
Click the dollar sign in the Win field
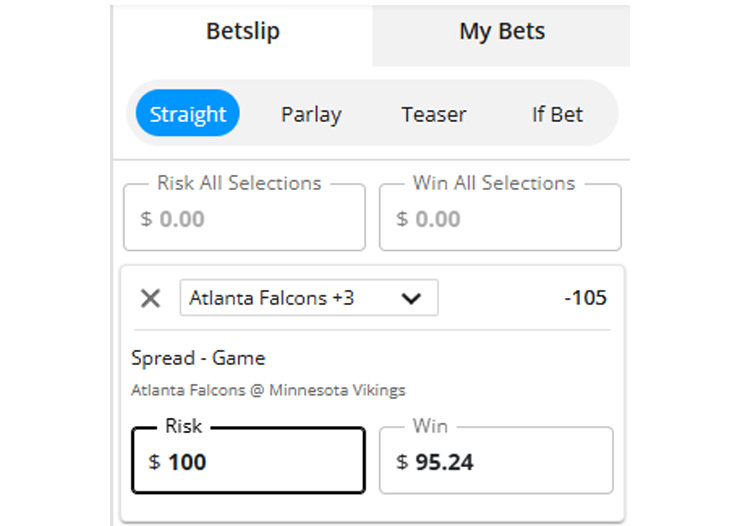click(x=402, y=462)
